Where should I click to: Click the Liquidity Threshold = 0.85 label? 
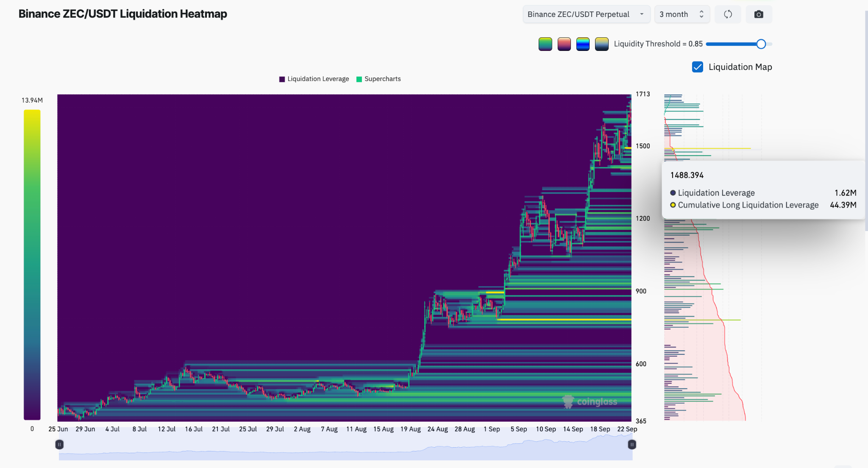tap(658, 44)
